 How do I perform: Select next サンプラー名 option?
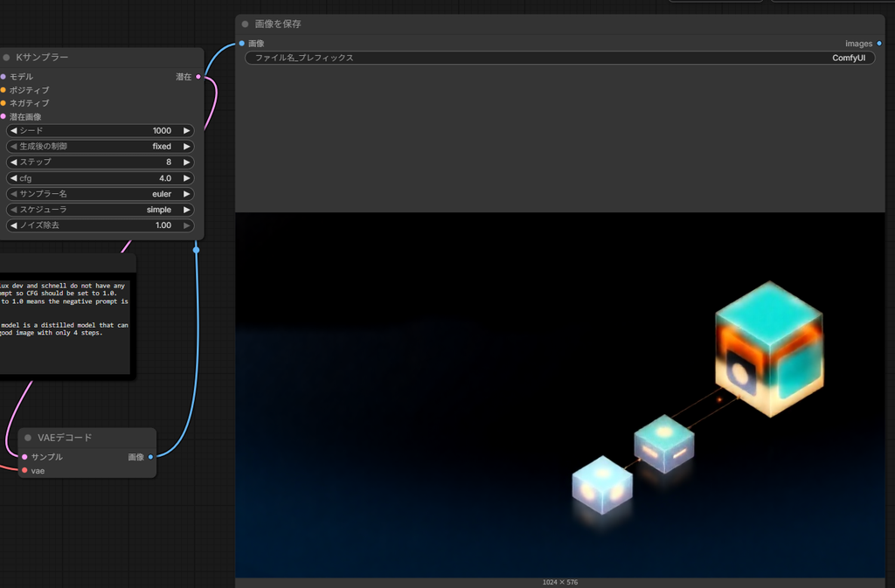point(187,194)
